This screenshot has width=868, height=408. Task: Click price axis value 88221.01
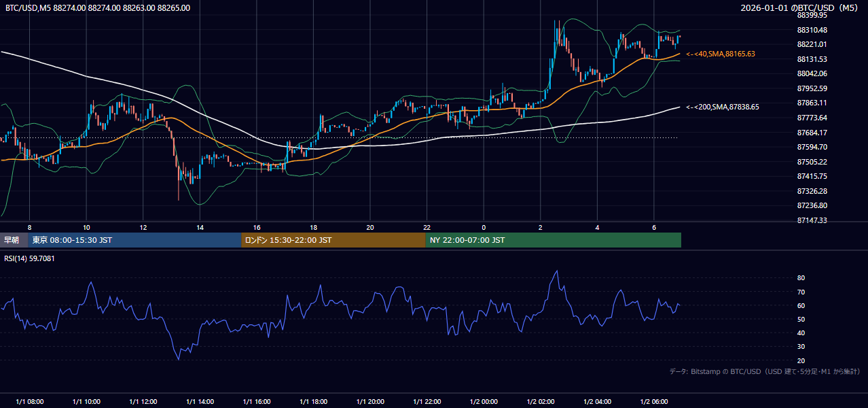point(812,44)
